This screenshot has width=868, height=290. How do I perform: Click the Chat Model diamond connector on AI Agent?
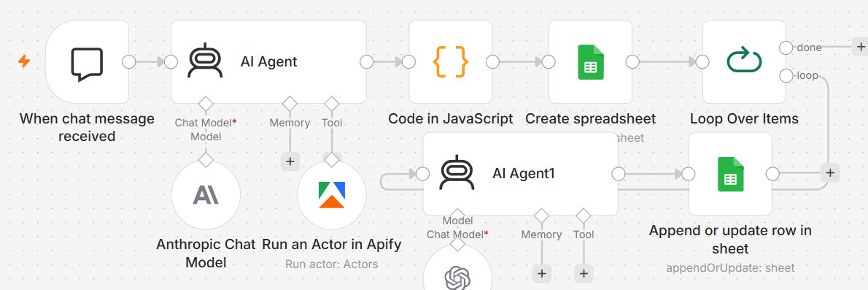click(206, 104)
